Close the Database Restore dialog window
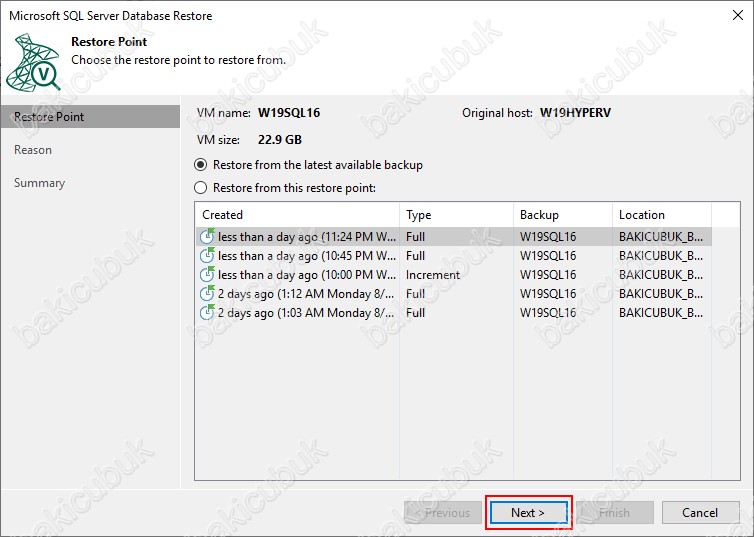Viewport: 754px width, 537px height. tap(738, 15)
